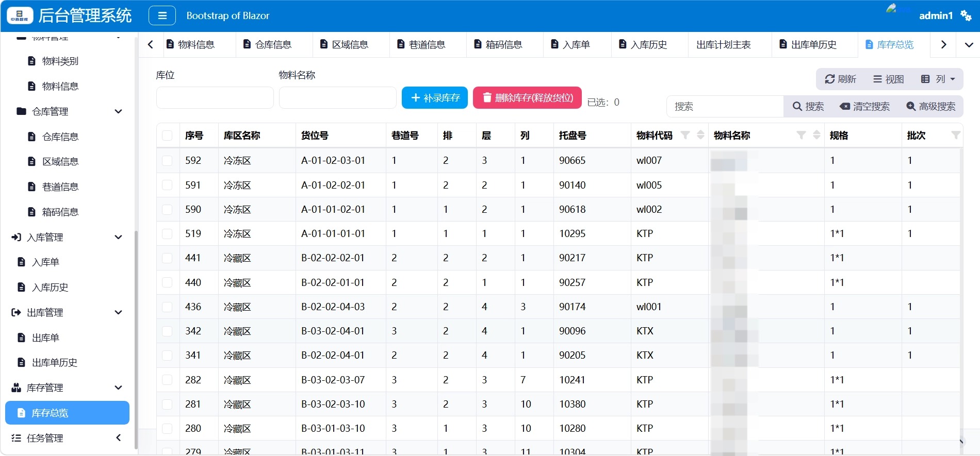Click the 库存管理 boxes icon in sidebar
Screen dimensions: 980x456
tap(17, 387)
